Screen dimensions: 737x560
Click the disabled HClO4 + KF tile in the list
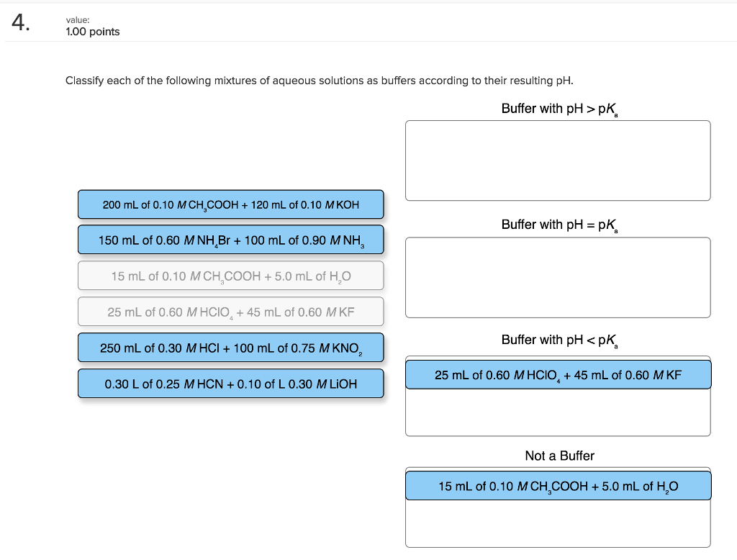(230, 312)
